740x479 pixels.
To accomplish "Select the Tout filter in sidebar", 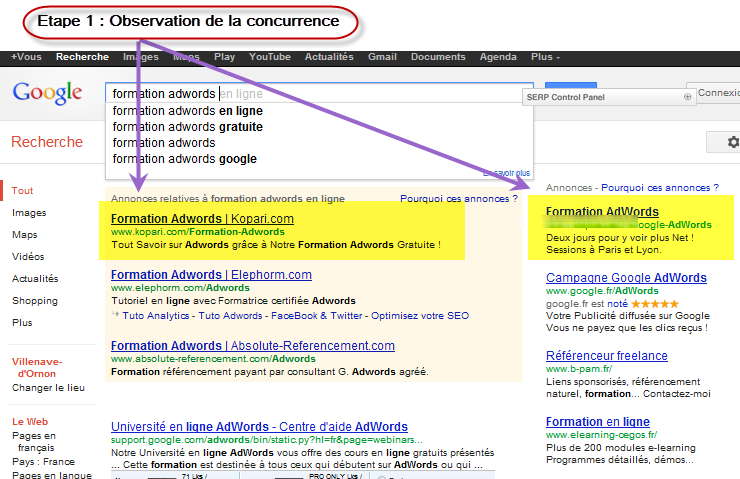I will click(22, 191).
